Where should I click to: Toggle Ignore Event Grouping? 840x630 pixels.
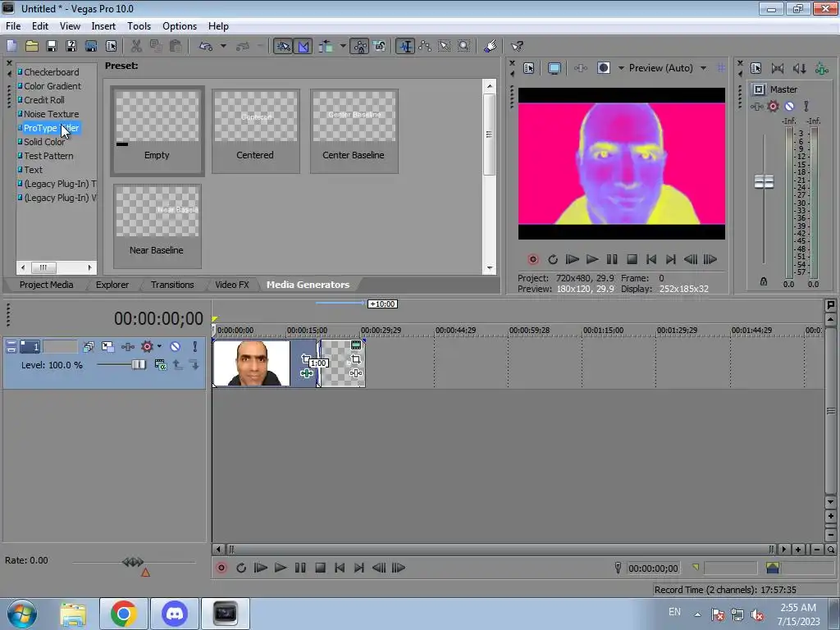(x=380, y=46)
